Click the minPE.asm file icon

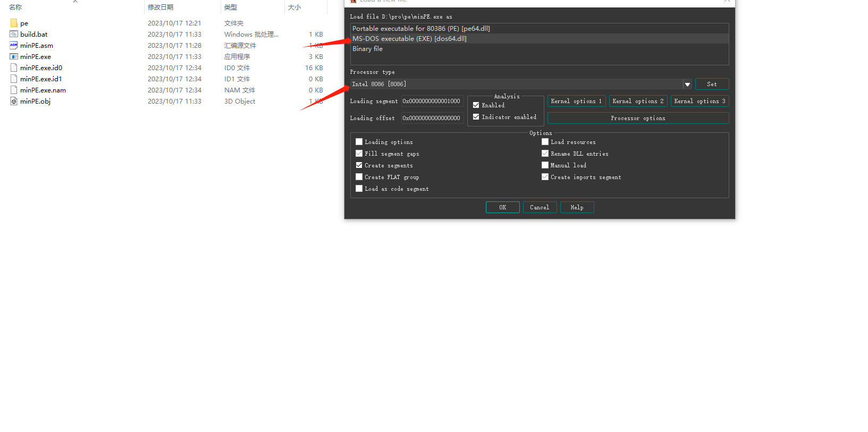coord(14,46)
